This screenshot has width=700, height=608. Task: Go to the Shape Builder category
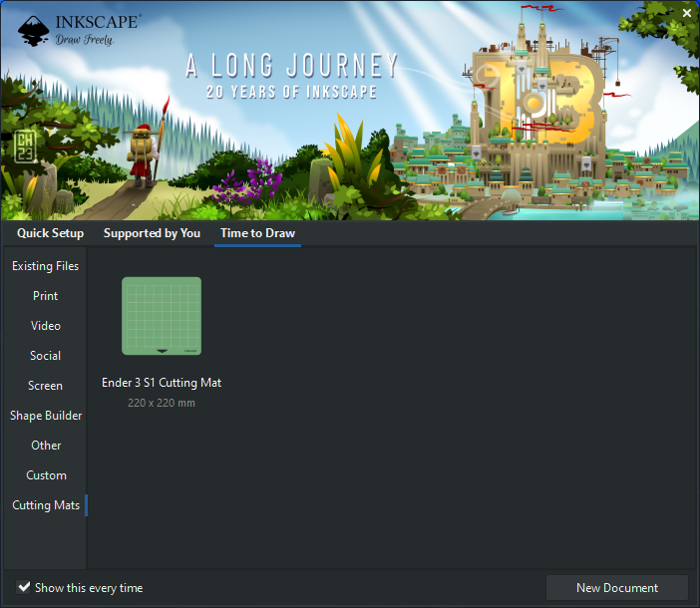point(46,416)
